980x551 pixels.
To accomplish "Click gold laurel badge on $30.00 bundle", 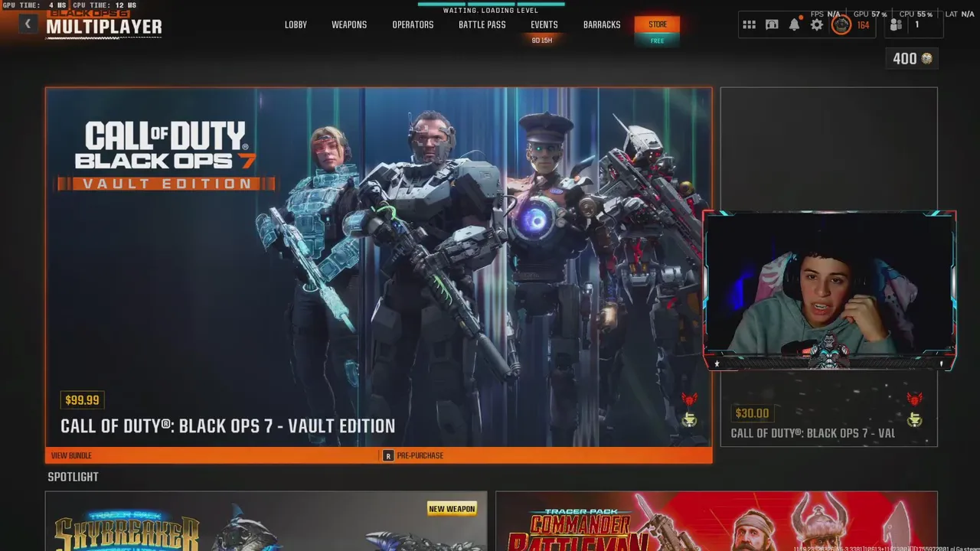I will click(914, 419).
